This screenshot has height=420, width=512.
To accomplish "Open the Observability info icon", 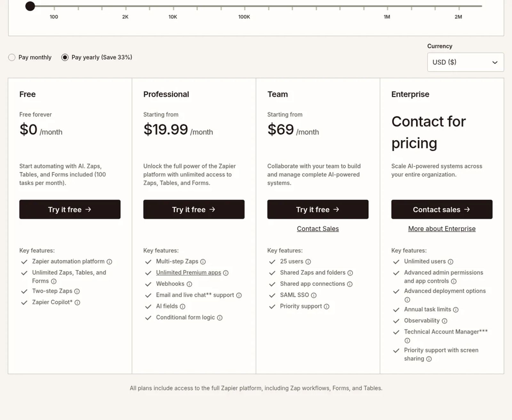I will pyautogui.click(x=445, y=321).
